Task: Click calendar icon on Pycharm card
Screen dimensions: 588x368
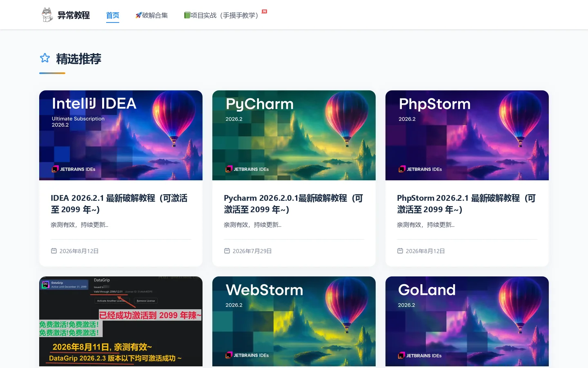Action: [x=227, y=251]
